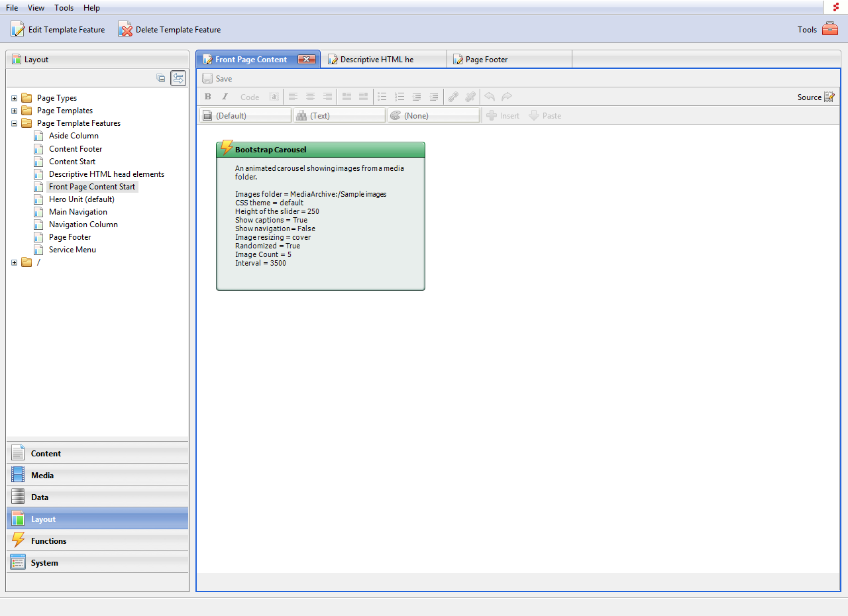Click the Bootstrap Carousel lightning icon

[227, 148]
